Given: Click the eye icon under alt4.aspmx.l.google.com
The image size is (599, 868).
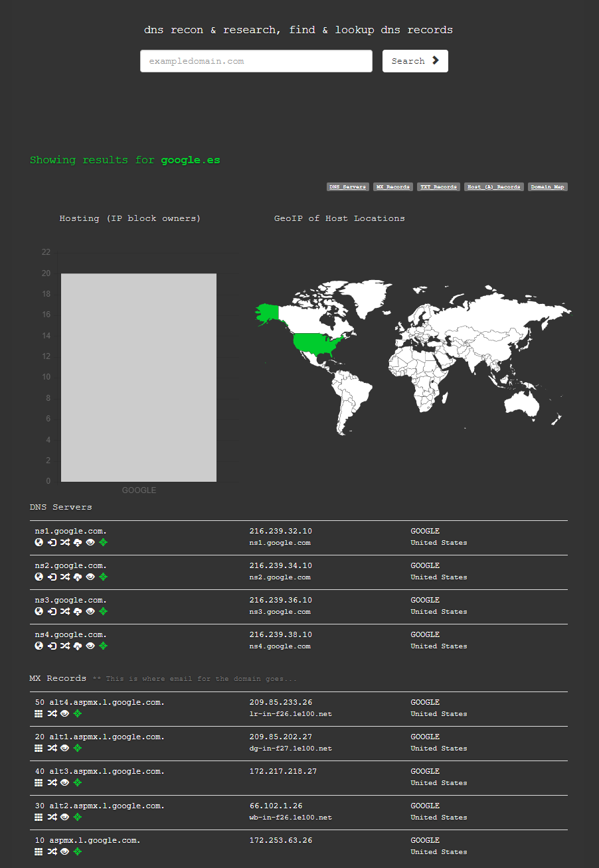Looking at the screenshot, I should pyautogui.click(x=64, y=713).
